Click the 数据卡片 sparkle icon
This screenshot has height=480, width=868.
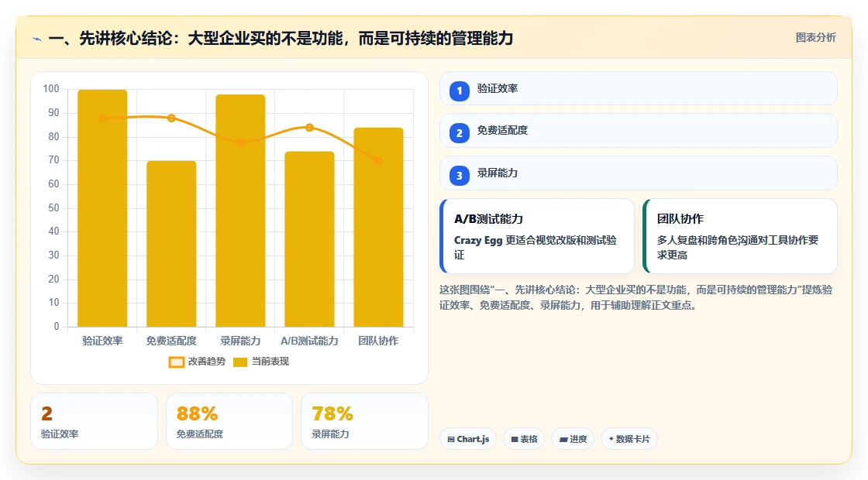(x=611, y=439)
